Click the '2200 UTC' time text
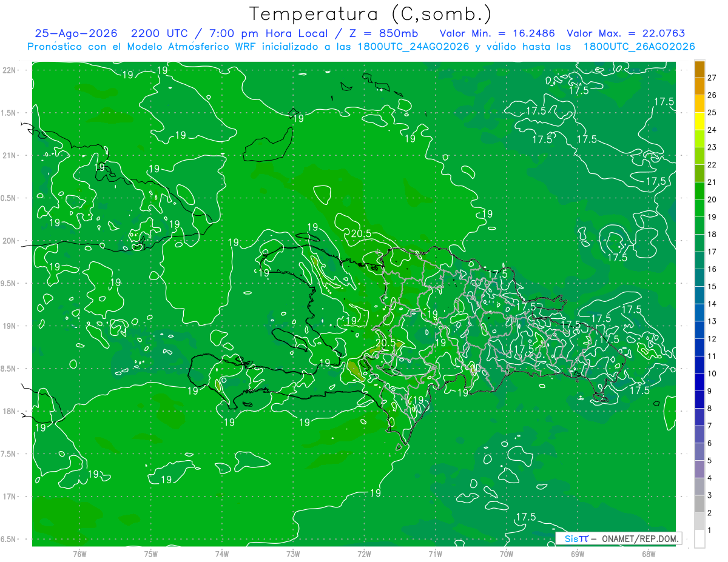The width and height of the screenshot is (728, 562). point(160,34)
